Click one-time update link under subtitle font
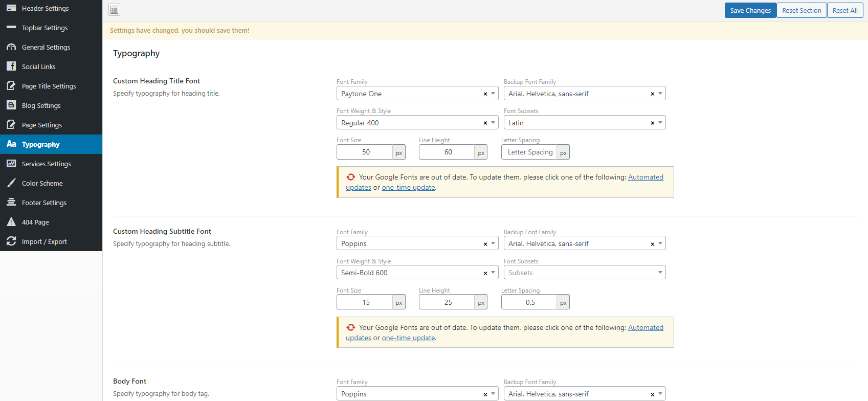 [x=408, y=338]
